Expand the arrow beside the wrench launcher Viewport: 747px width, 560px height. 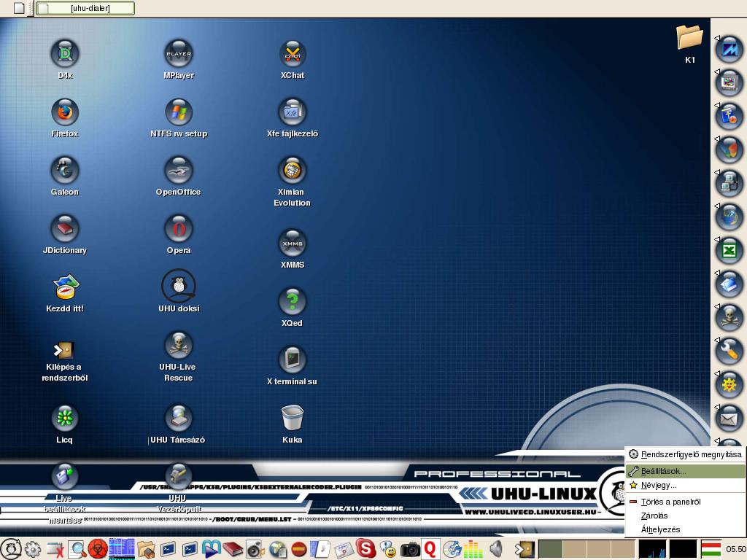[717, 340]
